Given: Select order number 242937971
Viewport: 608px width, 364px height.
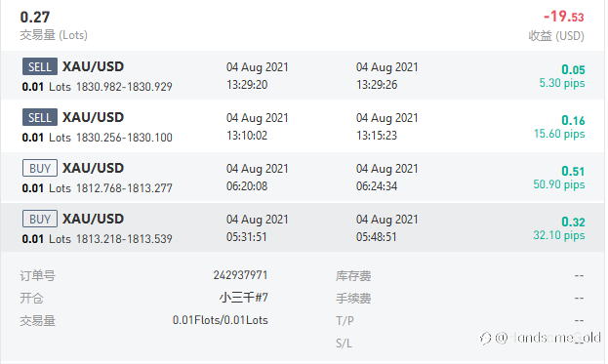Looking at the screenshot, I should click(240, 275).
